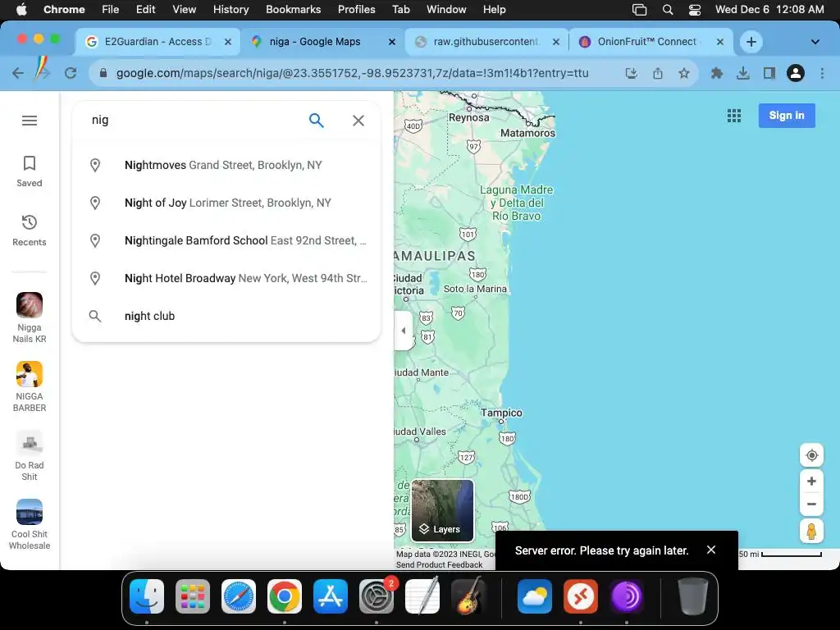This screenshot has width=840, height=630.
Task: Bookmark this page with the star
Action: click(x=684, y=73)
